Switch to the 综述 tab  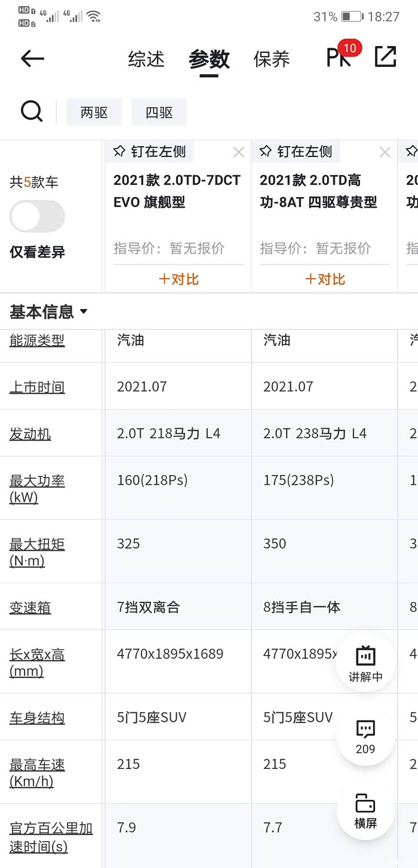[146, 59]
